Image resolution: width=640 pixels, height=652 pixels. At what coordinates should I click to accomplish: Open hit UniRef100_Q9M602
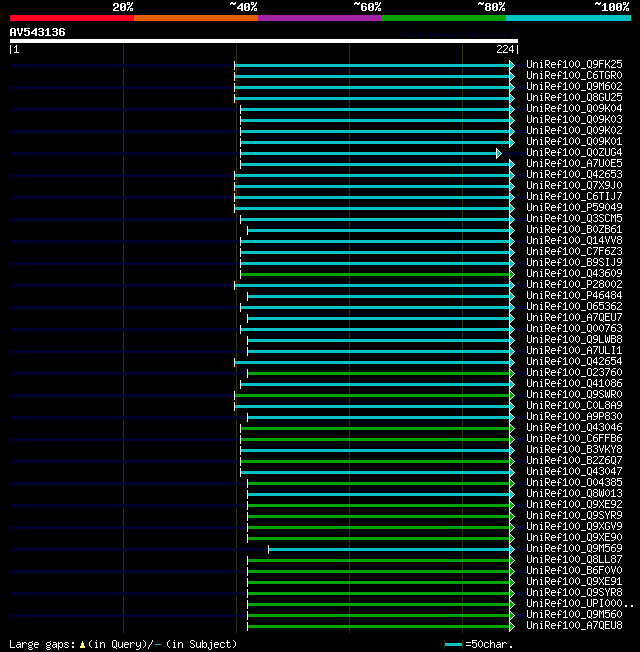click(x=574, y=86)
